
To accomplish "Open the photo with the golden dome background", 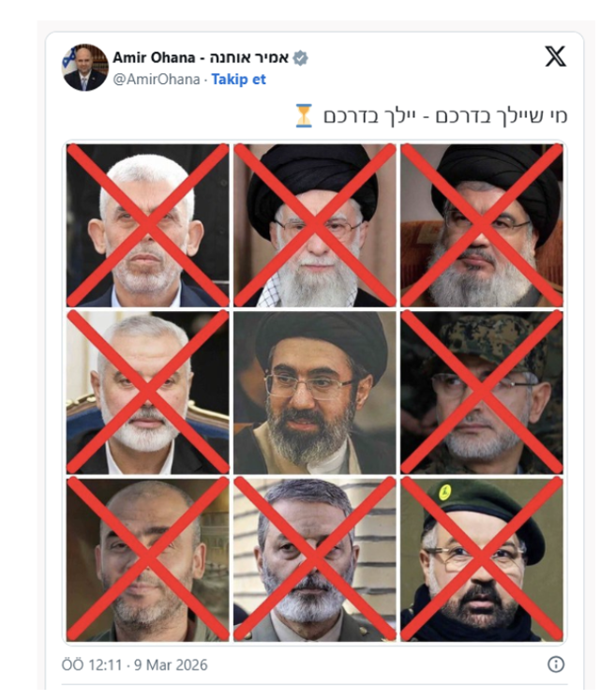I will [x=148, y=559].
